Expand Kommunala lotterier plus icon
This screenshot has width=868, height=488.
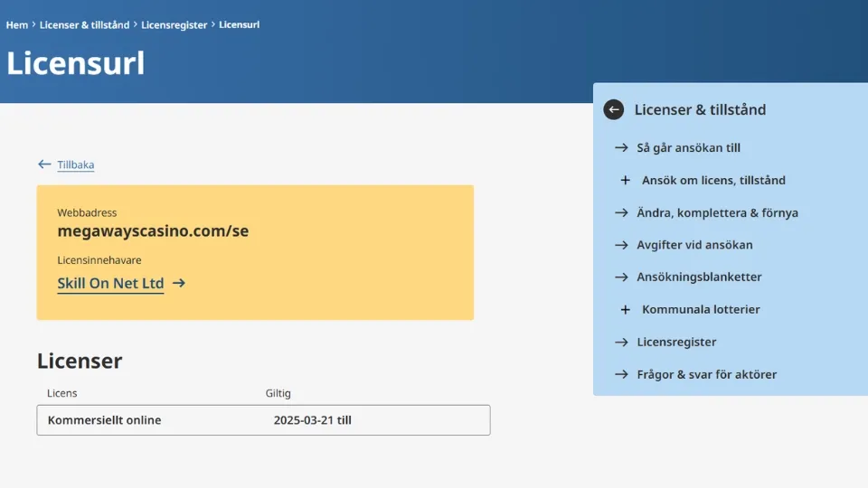pyautogui.click(x=625, y=310)
